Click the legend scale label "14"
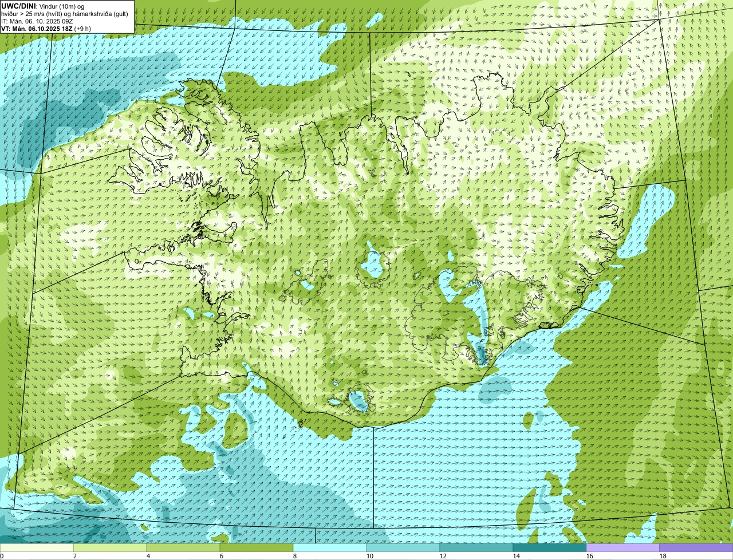 [x=517, y=556]
